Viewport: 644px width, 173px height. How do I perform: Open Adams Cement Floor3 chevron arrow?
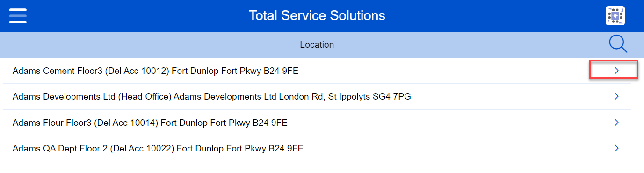tap(616, 70)
